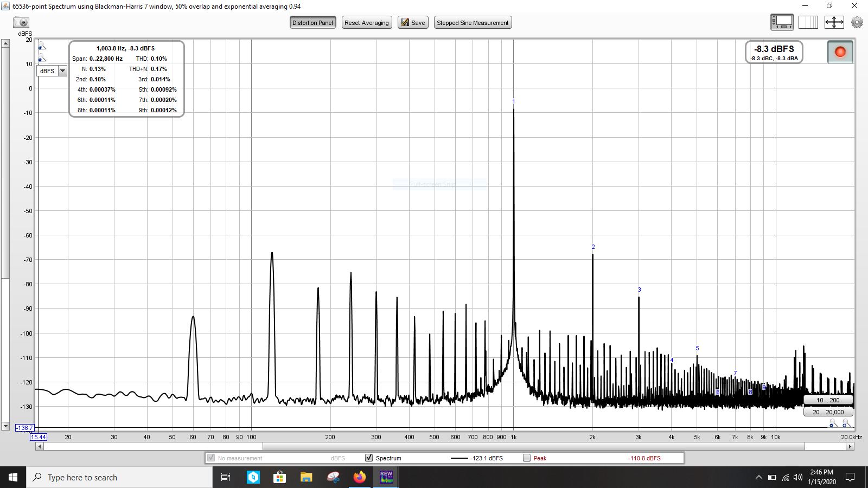Enable the Peak trace checkbox
This screenshot has width=868, height=488.
[527, 458]
